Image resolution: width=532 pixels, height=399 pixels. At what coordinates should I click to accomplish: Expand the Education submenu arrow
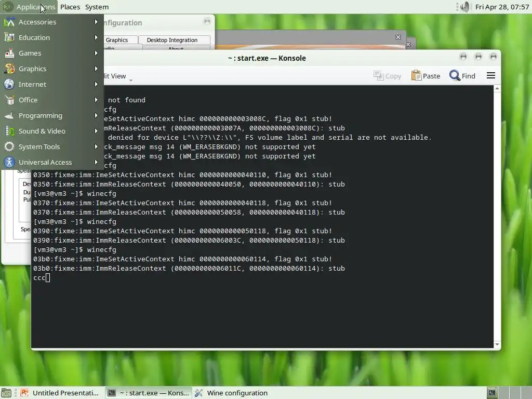tap(96, 37)
